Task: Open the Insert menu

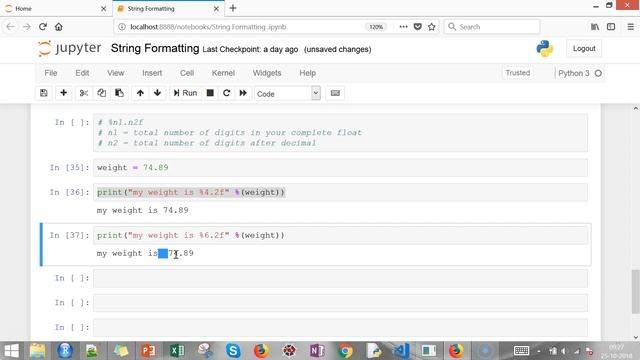Action: pos(152,73)
